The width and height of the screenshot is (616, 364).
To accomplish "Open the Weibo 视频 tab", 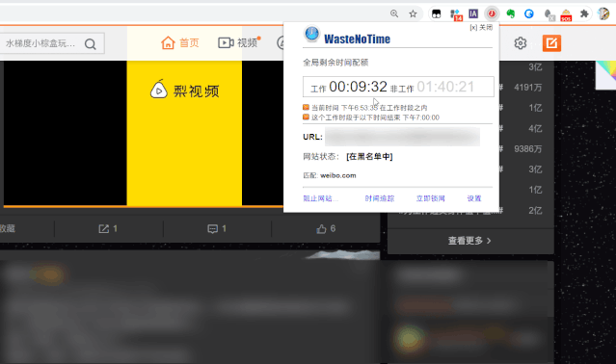I will tap(239, 42).
